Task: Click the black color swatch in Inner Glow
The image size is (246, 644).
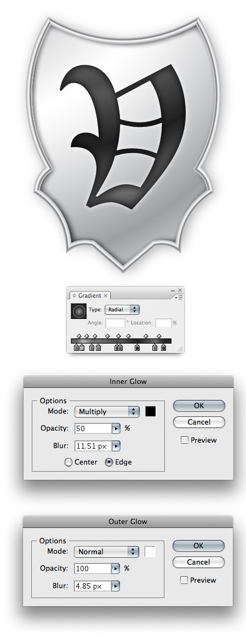Action: (151, 411)
